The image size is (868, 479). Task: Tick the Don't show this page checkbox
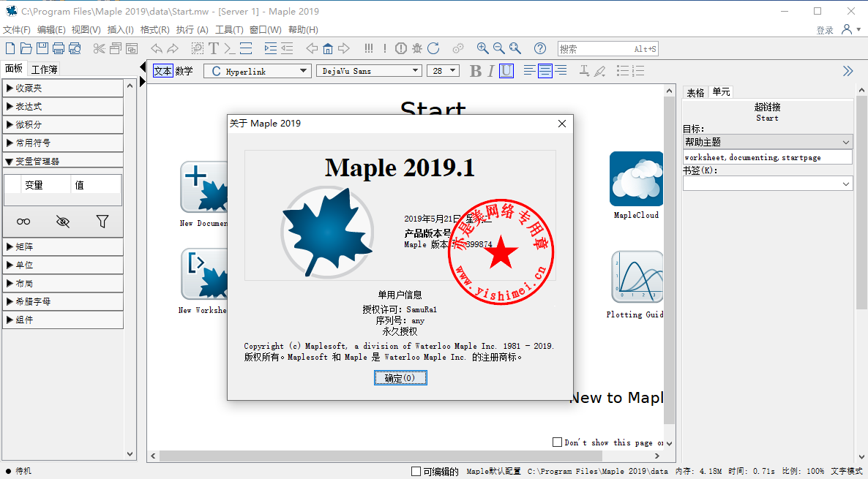(558, 442)
